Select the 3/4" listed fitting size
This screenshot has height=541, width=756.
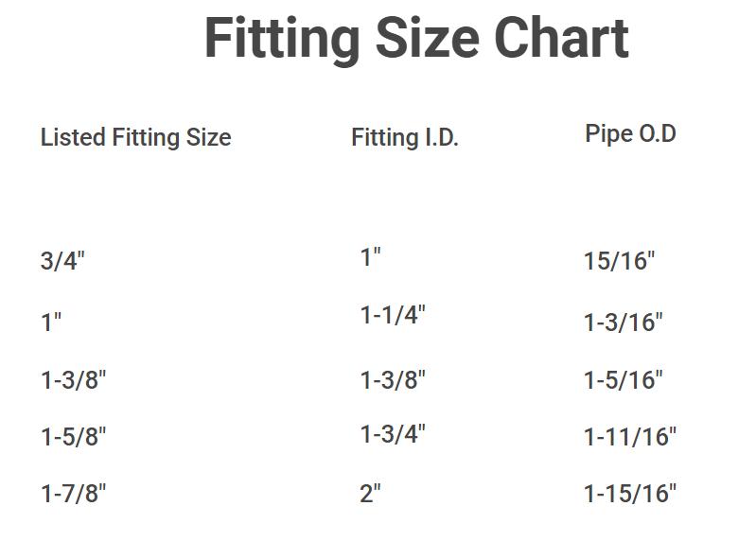pos(62,261)
